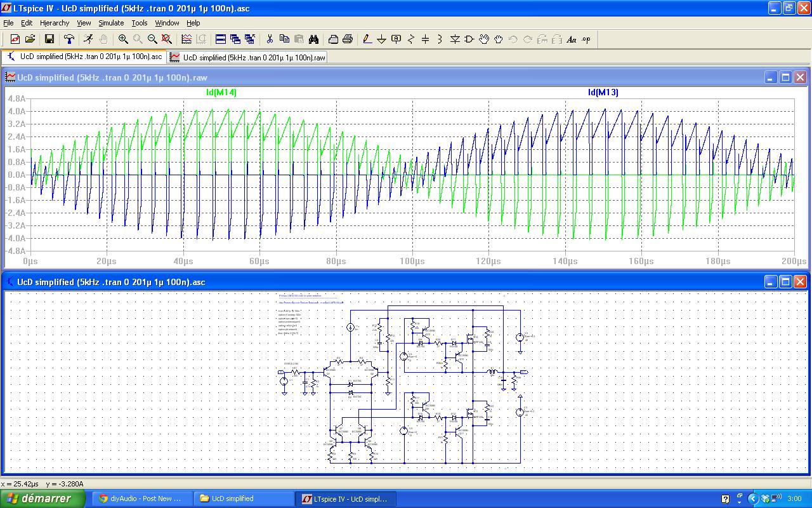The width and height of the screenshot is (812, 508).
Task: Open the Control Panel hammer icon
Action: [69, 39]
